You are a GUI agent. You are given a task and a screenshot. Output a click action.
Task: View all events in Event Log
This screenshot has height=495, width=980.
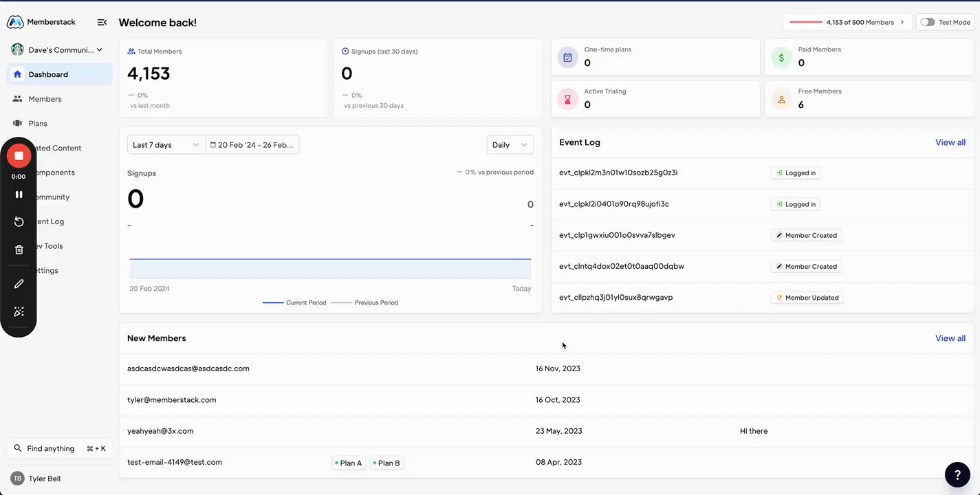click(950, 142)
